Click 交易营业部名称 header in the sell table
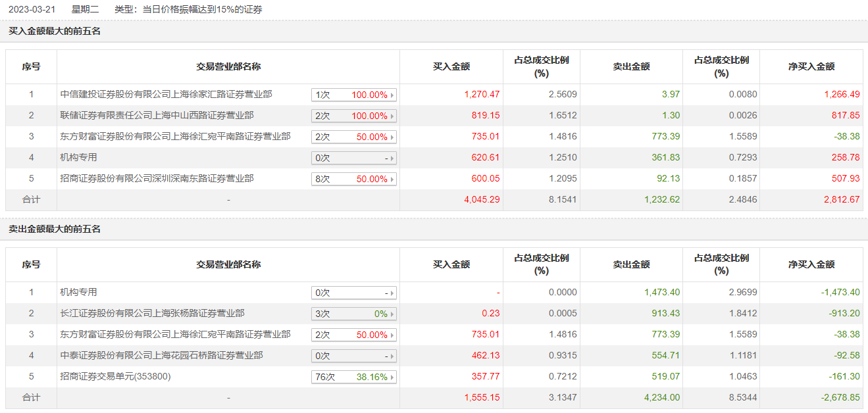 tap(228, 264)
